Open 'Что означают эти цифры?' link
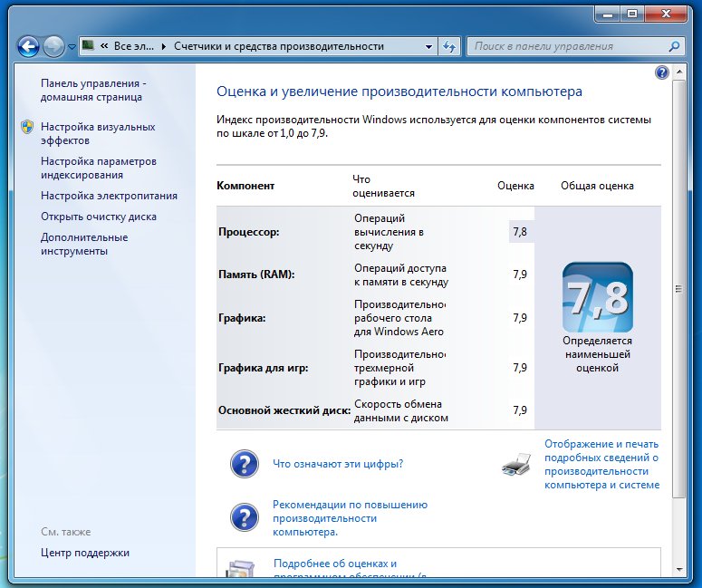 (338, 464)
